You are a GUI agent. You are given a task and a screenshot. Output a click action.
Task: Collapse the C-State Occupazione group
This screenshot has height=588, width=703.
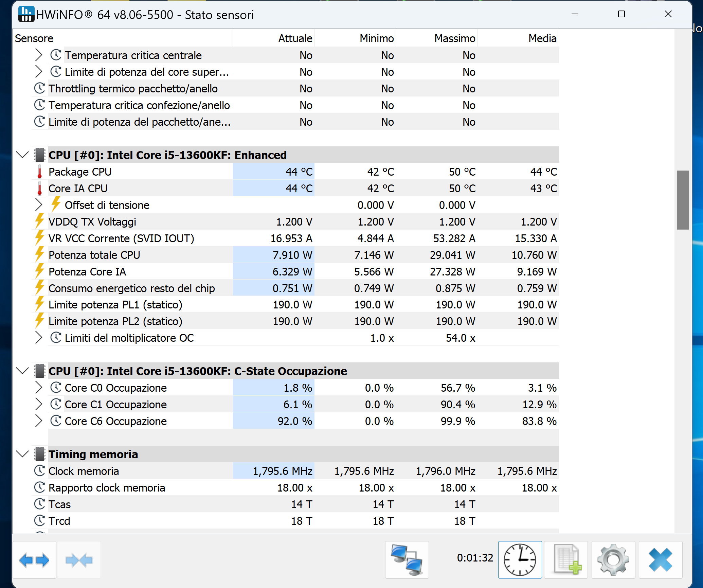[x=22, y=371]
